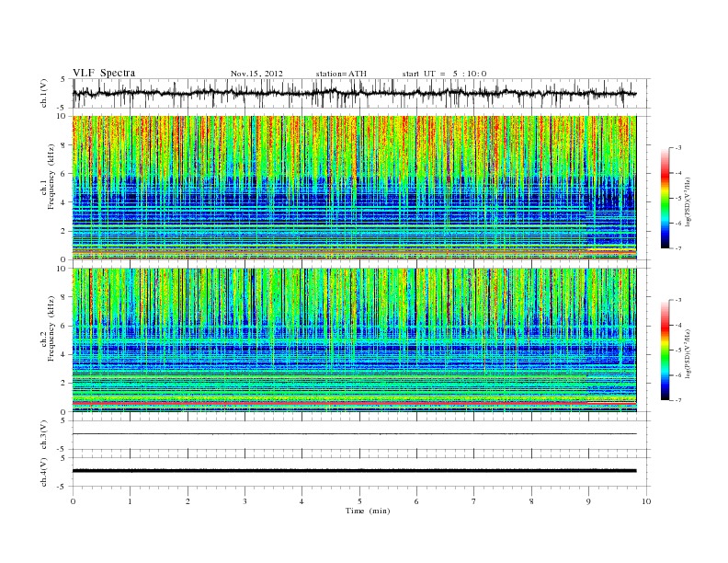Click the 6 kHz tick on ch.2 spectrogram axis

coord(64,326)
